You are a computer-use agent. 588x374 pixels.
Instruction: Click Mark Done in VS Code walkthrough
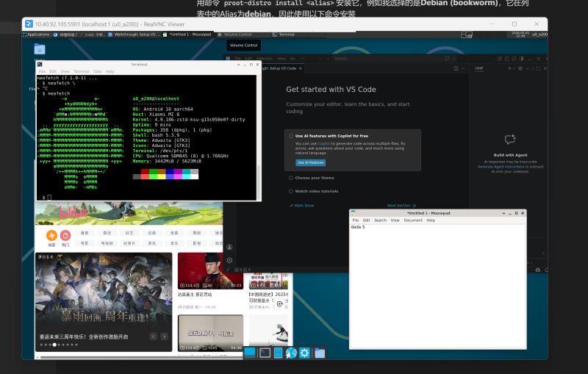(x=301, y=205)
